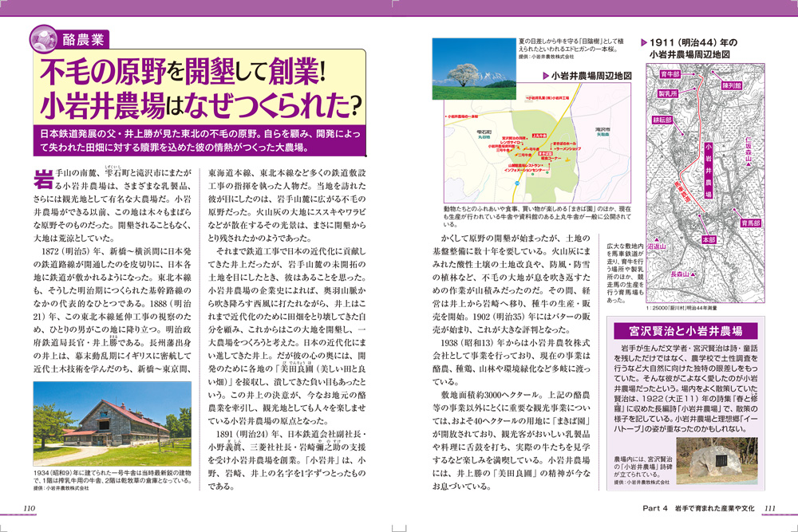Click the red 馬車鉄道 route line on the map
This screenshot has width=798, height=532.
tap(685, 190)
